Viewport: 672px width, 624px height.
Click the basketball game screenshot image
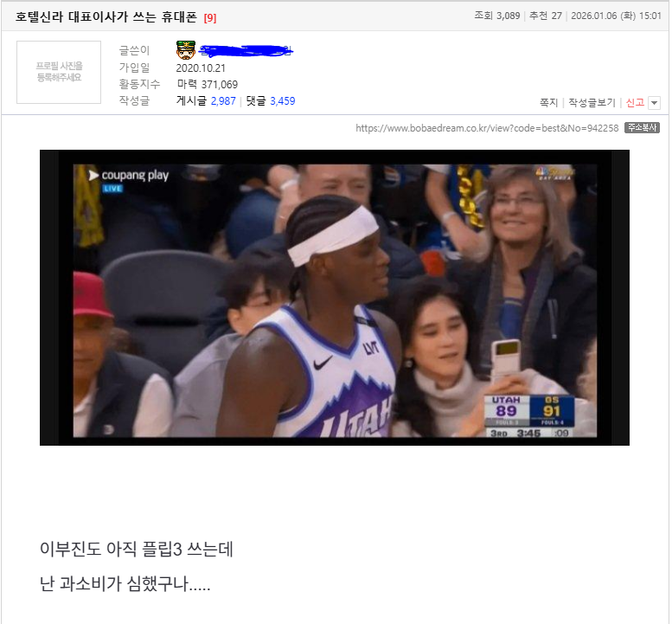click(335, 298)
